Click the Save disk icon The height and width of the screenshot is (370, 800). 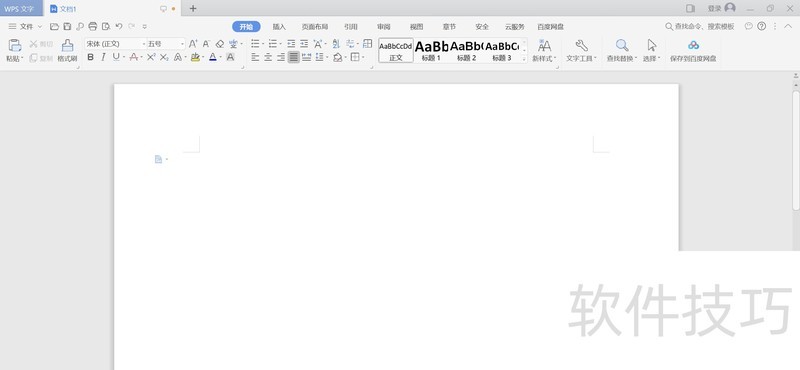point(67,27)
